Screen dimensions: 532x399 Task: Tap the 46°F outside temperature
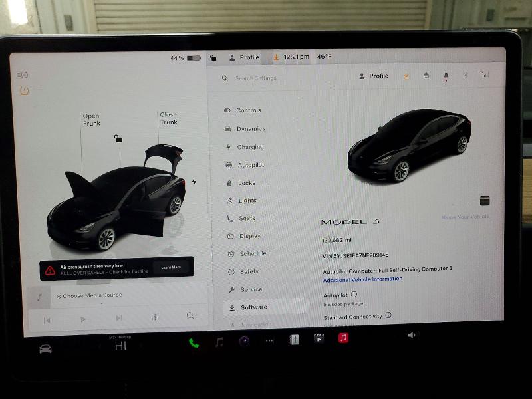tap(324, 57)
